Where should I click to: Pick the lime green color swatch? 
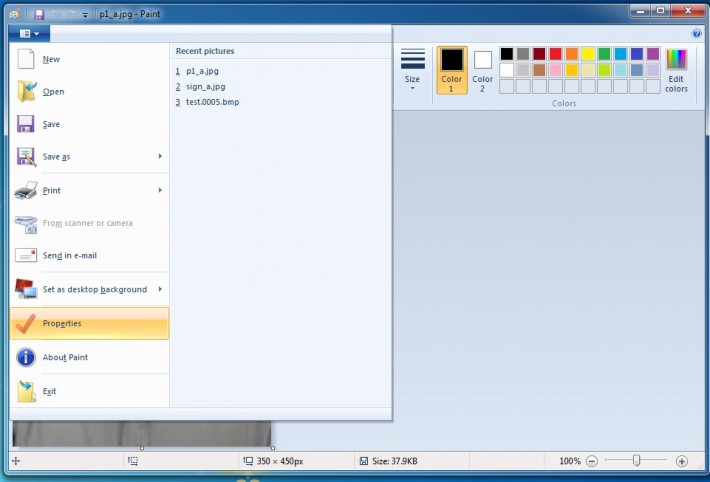pyautogui.click(x=604, y=70)
